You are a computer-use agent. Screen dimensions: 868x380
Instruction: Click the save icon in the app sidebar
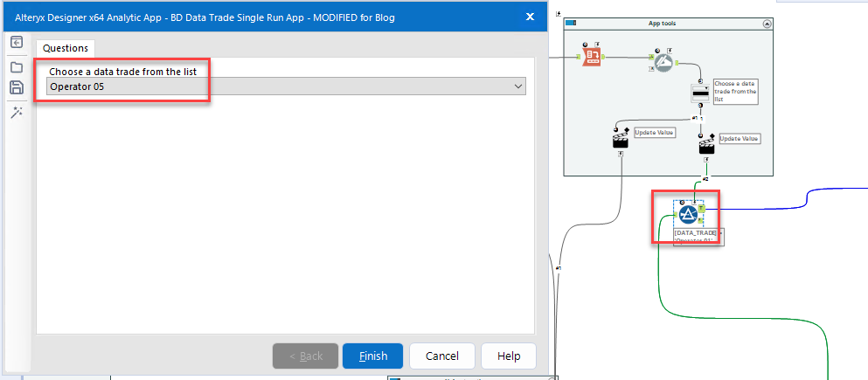click(17, 87)
